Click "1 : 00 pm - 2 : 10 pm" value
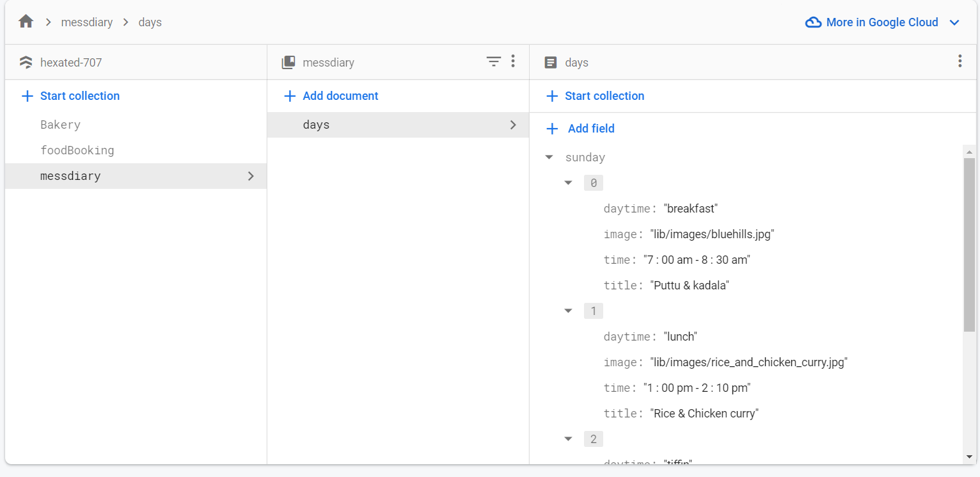The height and width of the screenshot is (477, 980). tap(697, 388)
